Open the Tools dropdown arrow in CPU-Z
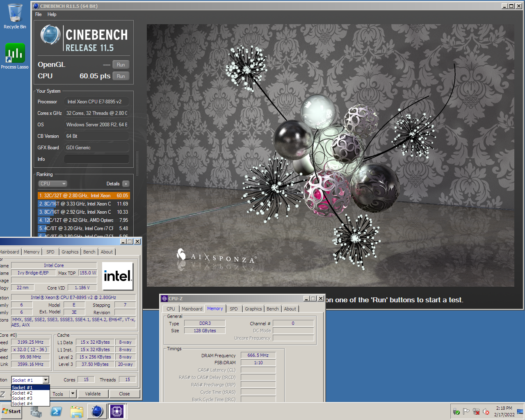525x420 pixels. click(73, 394)
